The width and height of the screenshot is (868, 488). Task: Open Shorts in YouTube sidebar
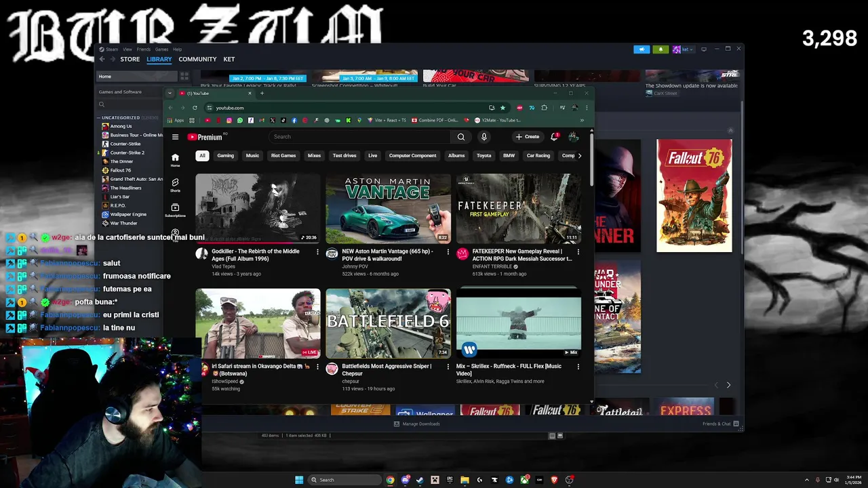pyautogui.click(x=175, y=185)
